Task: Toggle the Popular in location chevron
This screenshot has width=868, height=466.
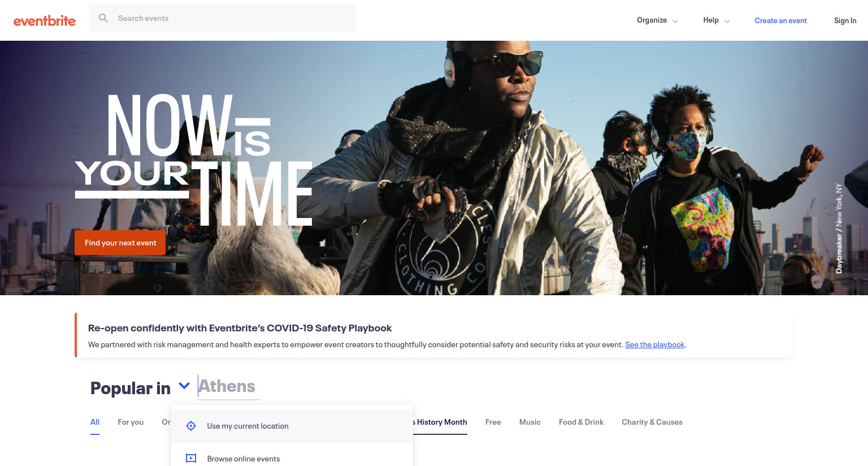Action: pyautogui.click(x=184, y=386)
